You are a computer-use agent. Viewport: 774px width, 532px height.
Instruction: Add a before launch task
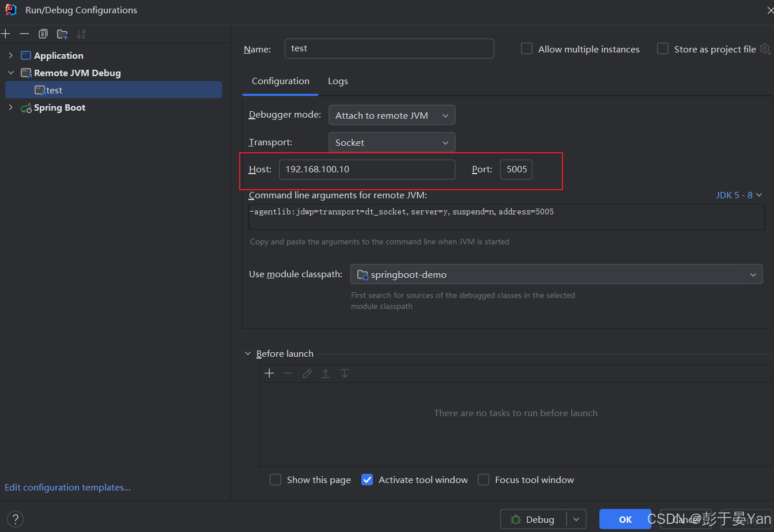point(269,373)
